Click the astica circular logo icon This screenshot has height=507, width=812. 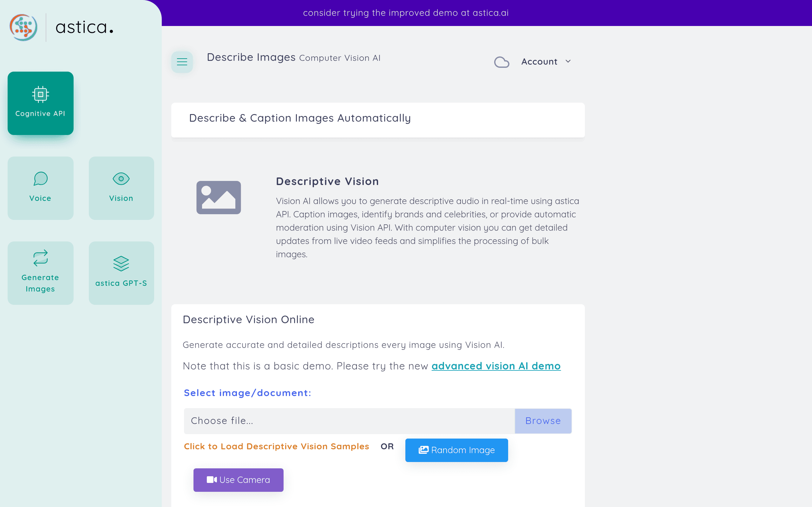click(x=23, y=27)
